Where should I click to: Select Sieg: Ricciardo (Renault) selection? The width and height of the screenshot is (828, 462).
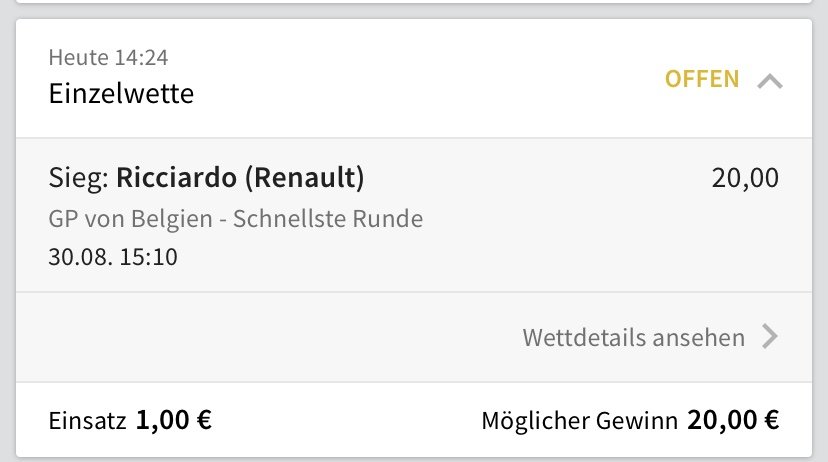[x=206, y=177]
